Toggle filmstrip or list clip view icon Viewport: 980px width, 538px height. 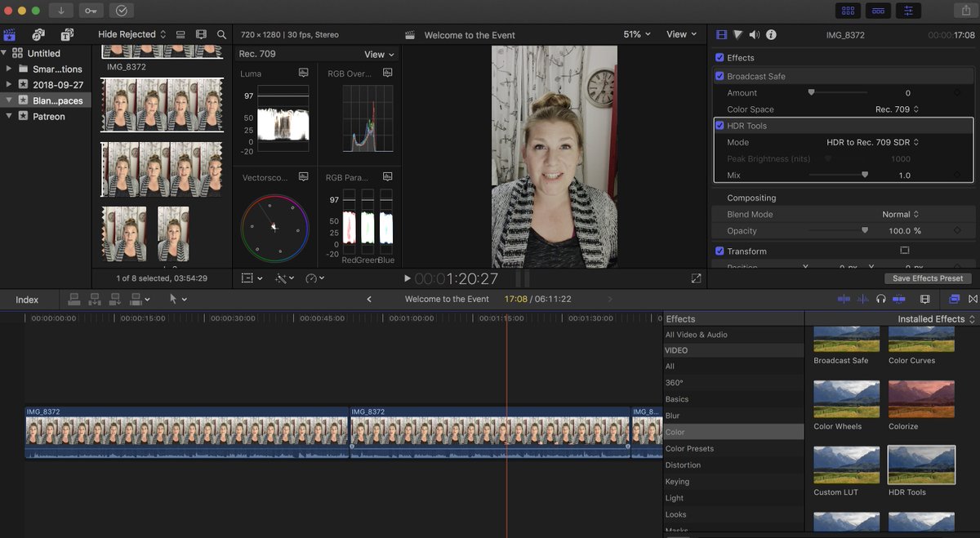coord(180,34)
